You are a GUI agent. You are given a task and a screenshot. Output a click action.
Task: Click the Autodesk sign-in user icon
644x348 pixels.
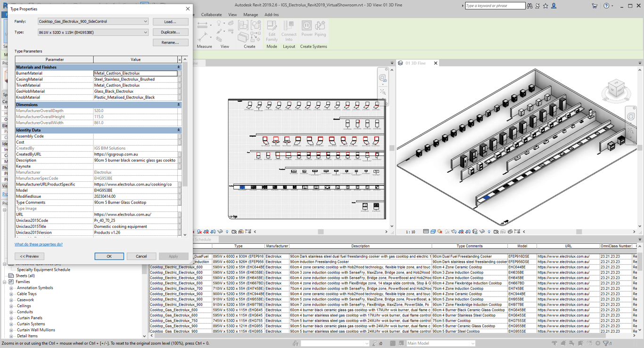pyautogui.click(x=554, y=6)
